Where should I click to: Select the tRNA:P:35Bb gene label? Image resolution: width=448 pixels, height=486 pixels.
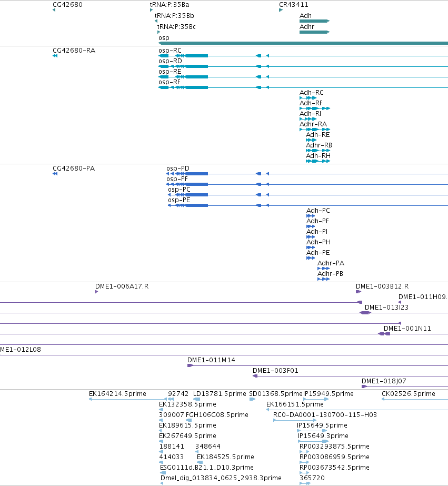pyautogui.click(x=174, y=16)
